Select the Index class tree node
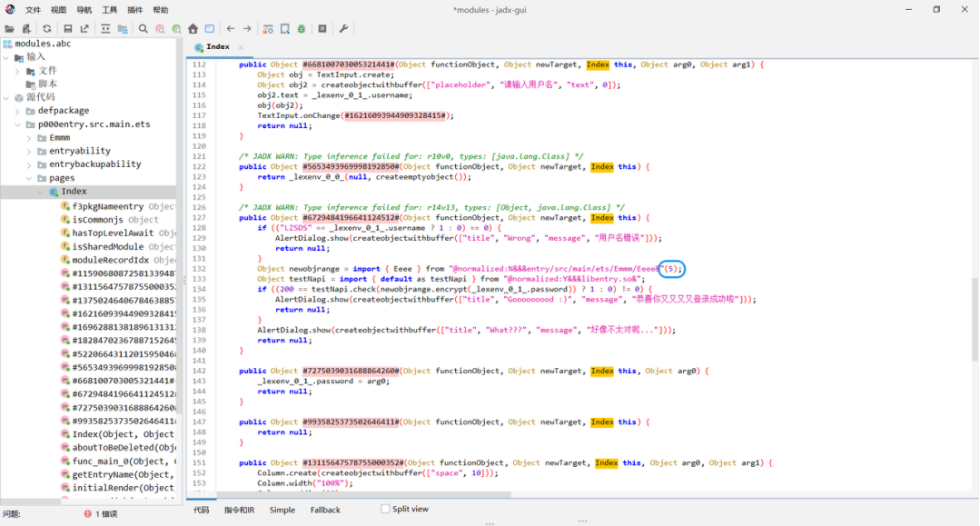This screenshot has height=526, width=980. click(x=74, y=192)
